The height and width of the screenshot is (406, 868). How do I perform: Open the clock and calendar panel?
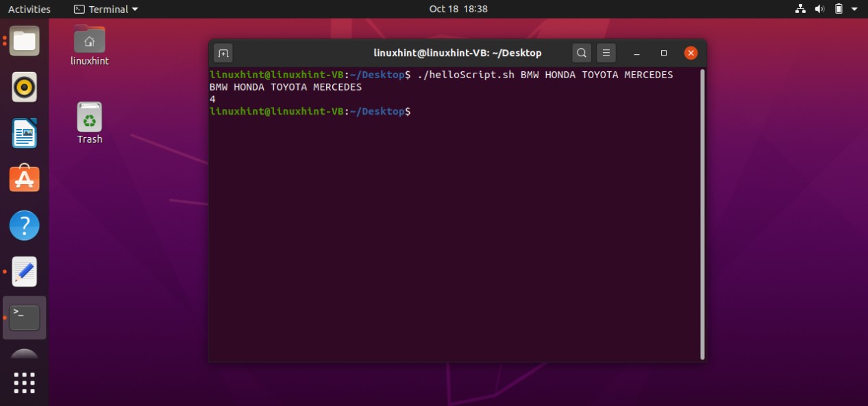(458, 9)
